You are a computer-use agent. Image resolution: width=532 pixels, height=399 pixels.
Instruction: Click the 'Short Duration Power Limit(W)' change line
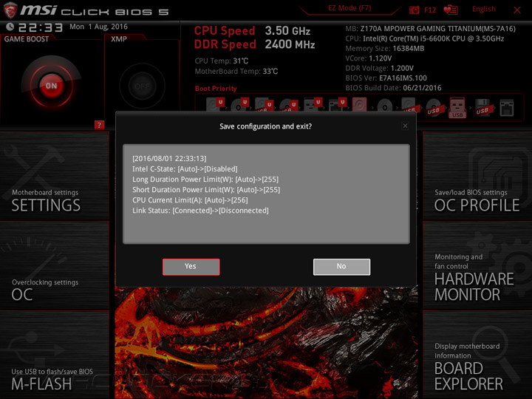(x=206, y=190)
